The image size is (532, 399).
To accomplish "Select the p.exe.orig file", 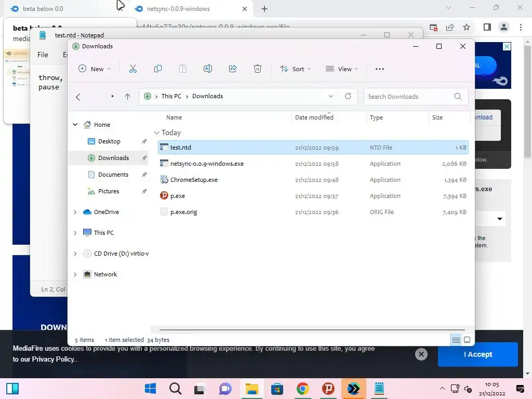I will (313, 212).
